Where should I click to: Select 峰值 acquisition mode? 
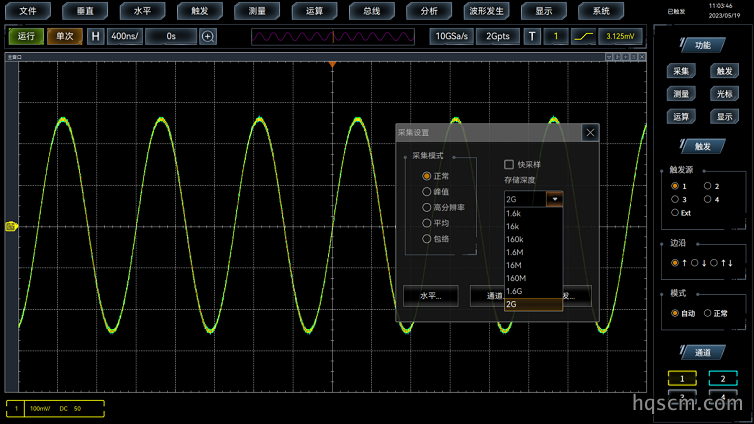tap(427, 192)
